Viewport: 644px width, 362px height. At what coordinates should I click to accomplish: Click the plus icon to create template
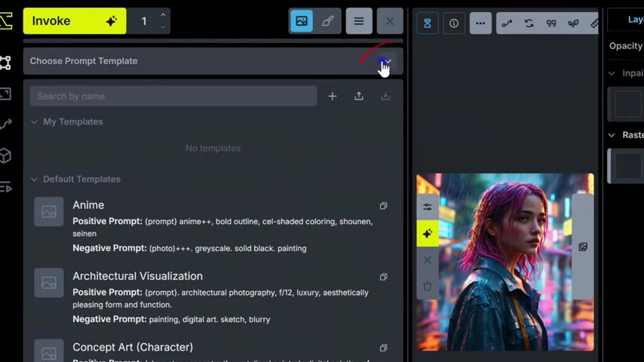pos(332,96)
